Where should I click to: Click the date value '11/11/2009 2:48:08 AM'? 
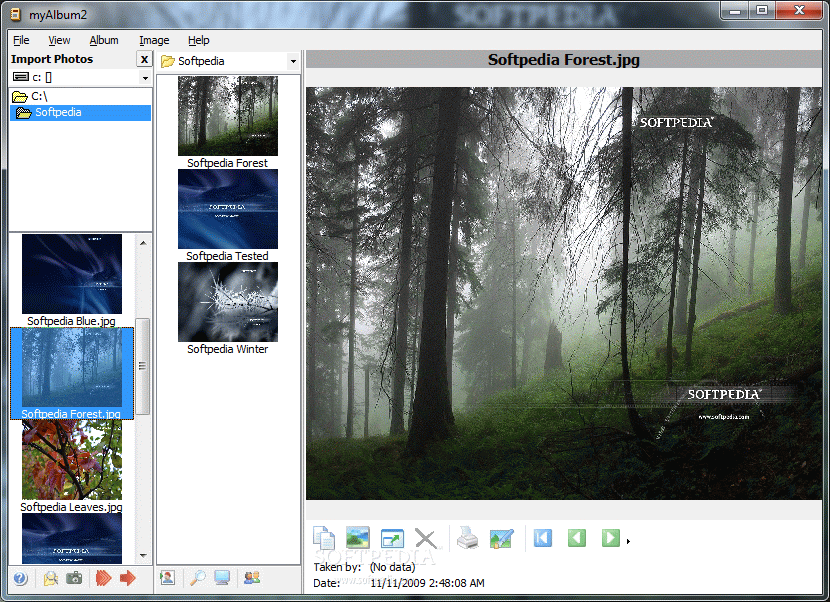(427, 583)
